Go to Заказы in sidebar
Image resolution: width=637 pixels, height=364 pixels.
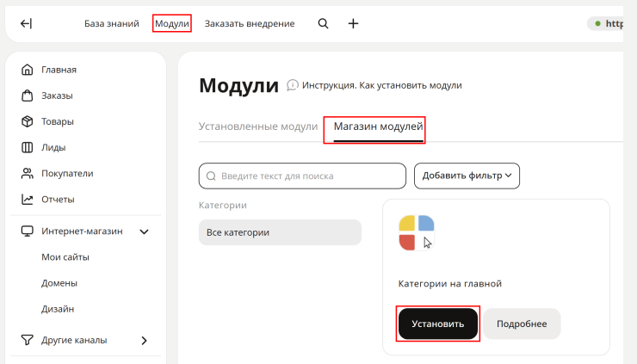point(58,96)
